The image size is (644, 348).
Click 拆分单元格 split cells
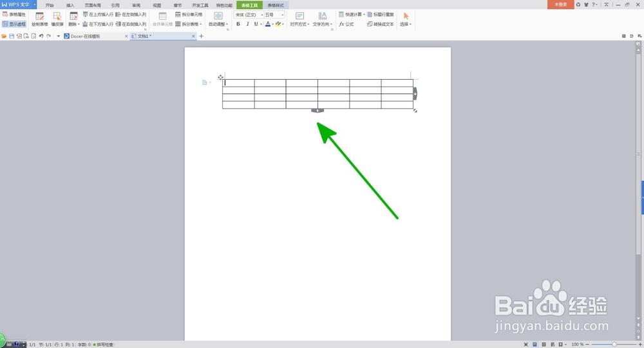[x=189, y=14]
